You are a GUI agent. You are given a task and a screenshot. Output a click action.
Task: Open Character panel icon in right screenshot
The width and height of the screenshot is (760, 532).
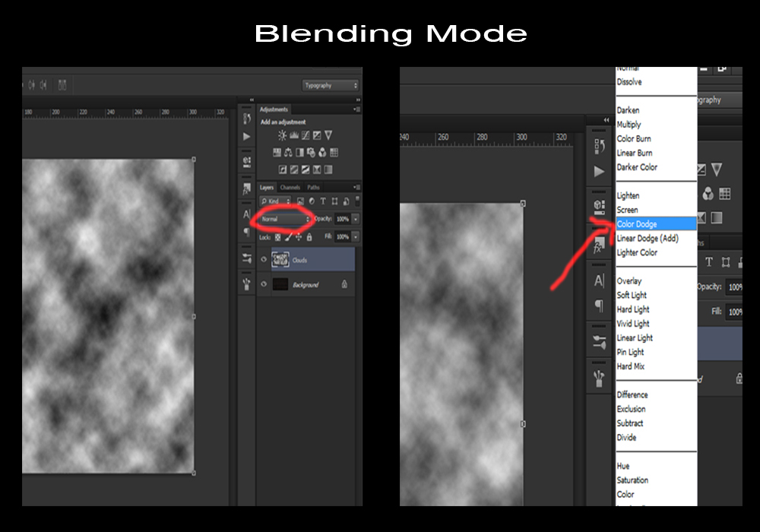click(599, 280)
